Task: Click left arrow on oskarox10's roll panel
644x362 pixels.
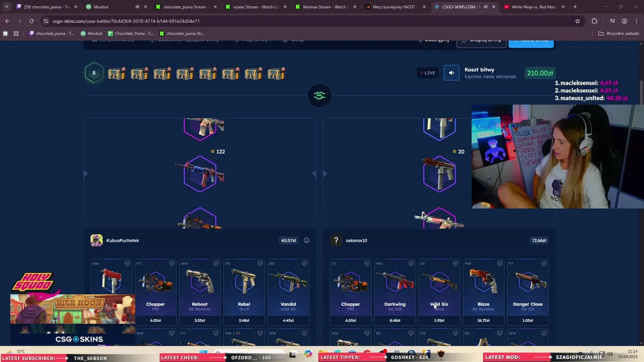Action: pos(325,174)
